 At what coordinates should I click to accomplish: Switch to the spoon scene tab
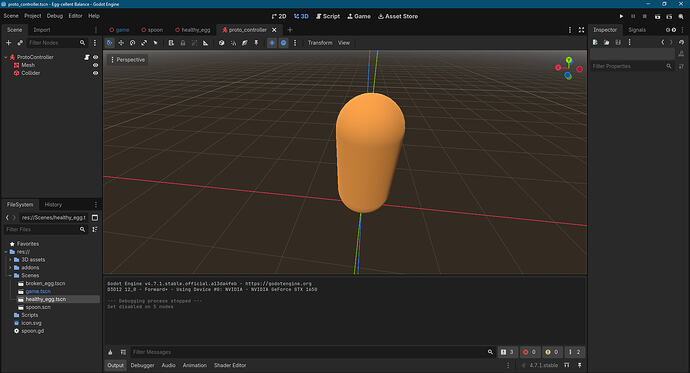coord(152,30)
